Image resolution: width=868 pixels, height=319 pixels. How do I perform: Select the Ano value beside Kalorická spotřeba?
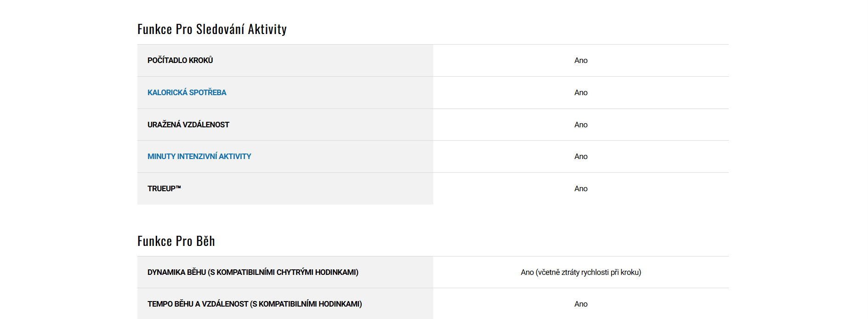point(581,92)
